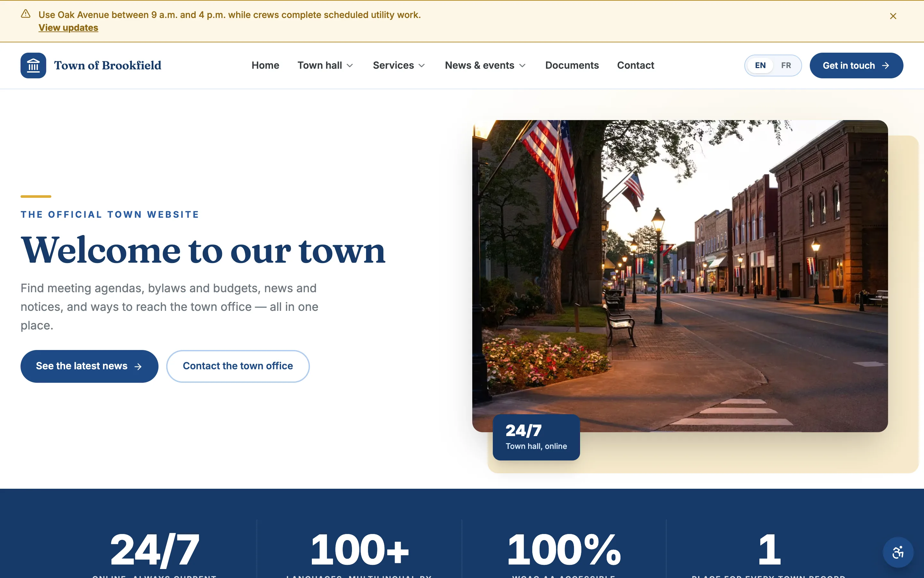Expand the Services menu
The image size is (924, 578).
399,66
